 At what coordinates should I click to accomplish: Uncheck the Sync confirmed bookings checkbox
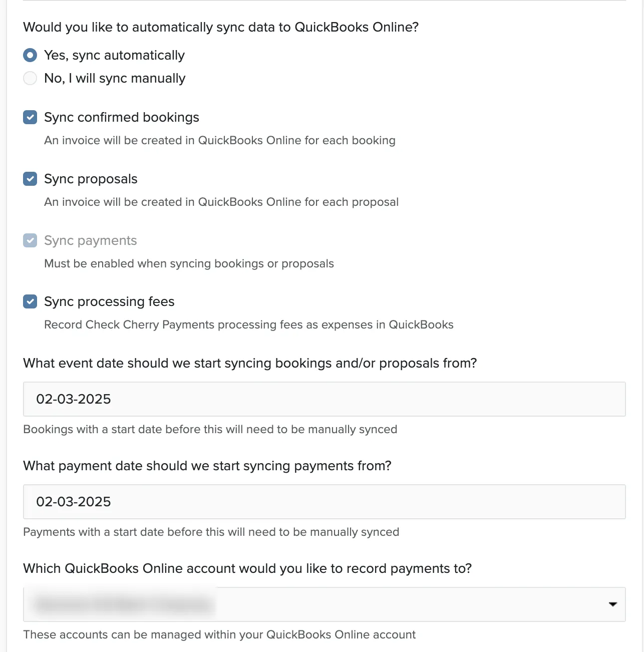[30, 117]
